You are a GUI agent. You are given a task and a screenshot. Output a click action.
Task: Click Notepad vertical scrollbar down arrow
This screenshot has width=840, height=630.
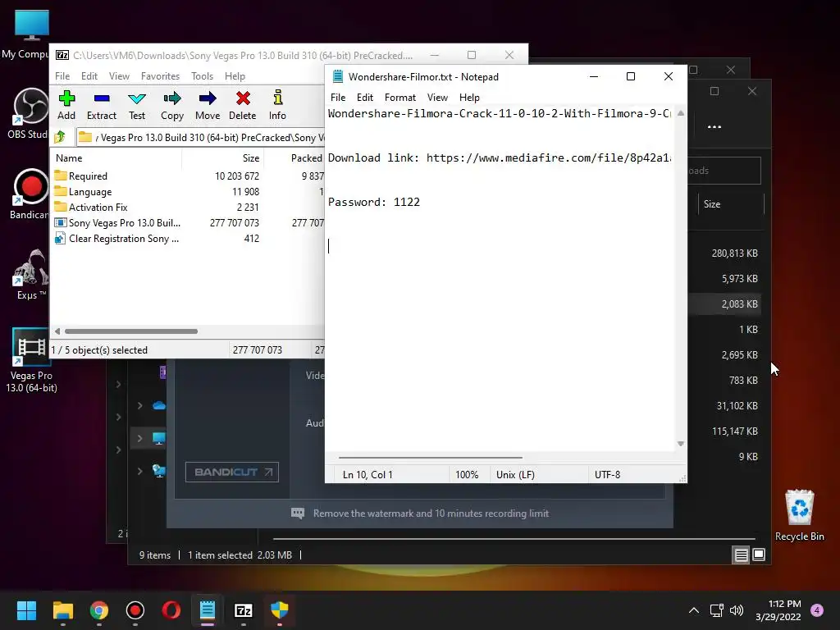tap(680, 444)
